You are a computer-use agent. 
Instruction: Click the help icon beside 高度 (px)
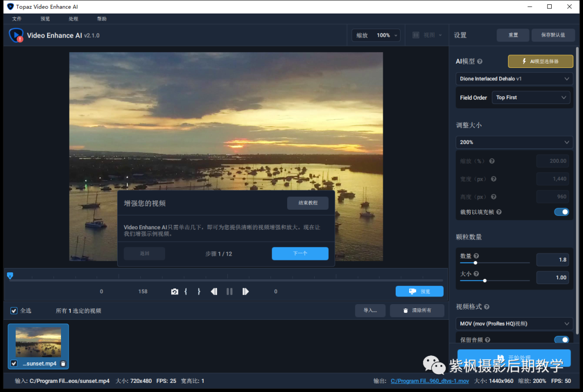493,197
